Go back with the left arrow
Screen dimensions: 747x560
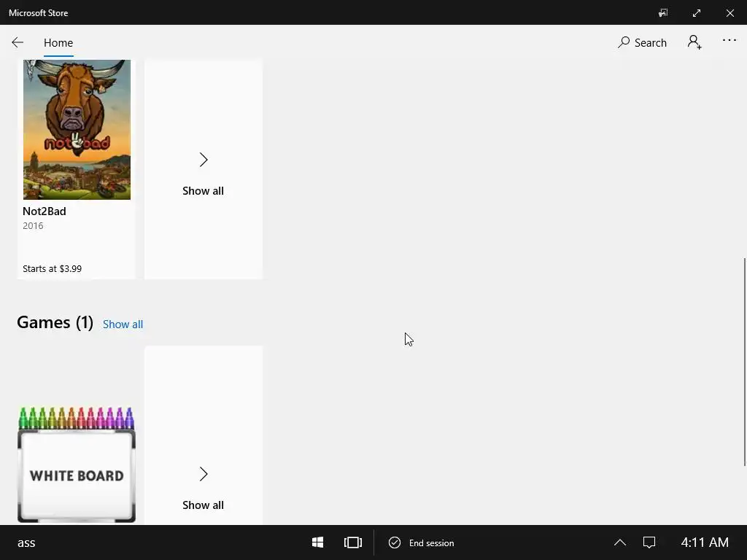(x=18, y=42)
